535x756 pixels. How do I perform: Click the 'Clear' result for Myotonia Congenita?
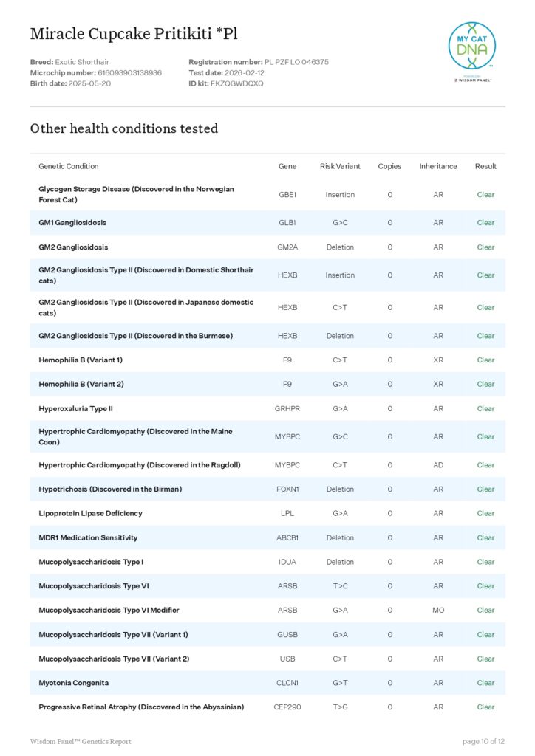tap(485, 683)
